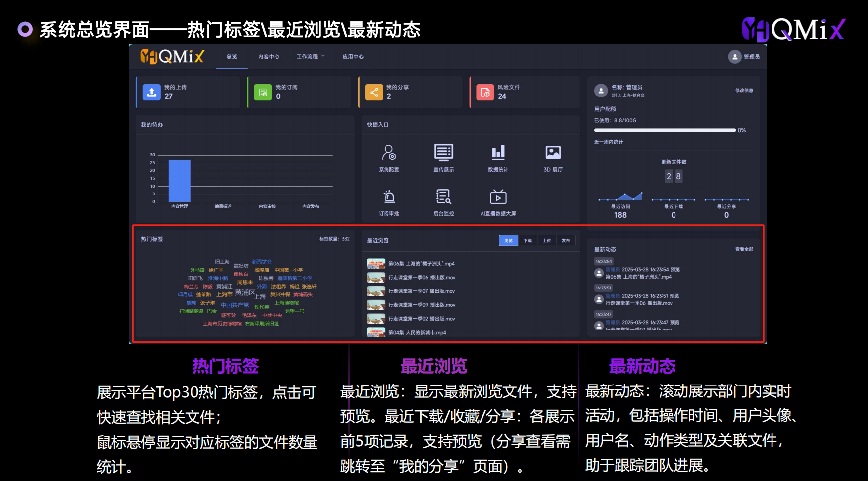Click the 修改信息 link

point(744,91)
